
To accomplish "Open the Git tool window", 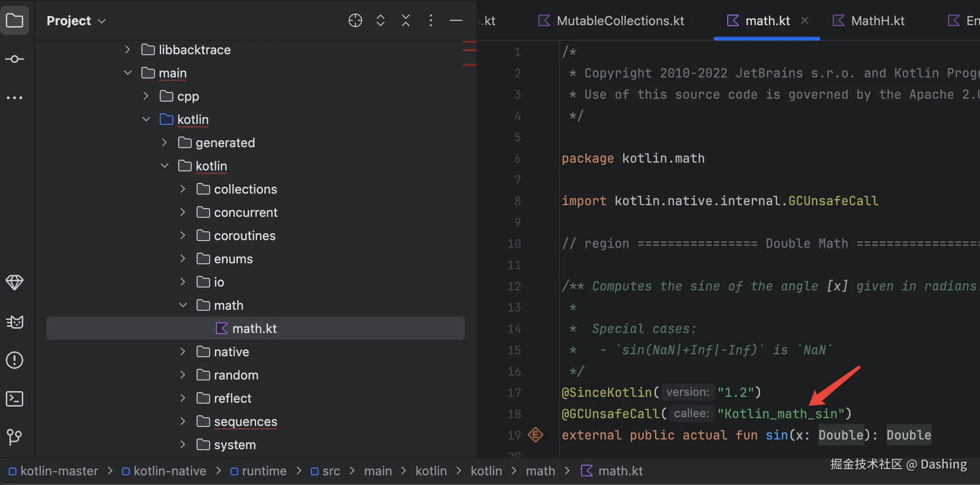I will click(15, 438).
